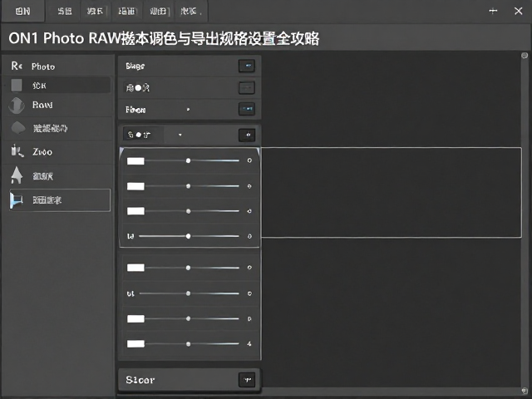Click the round icon next to Raw

(x=17, y=106)
